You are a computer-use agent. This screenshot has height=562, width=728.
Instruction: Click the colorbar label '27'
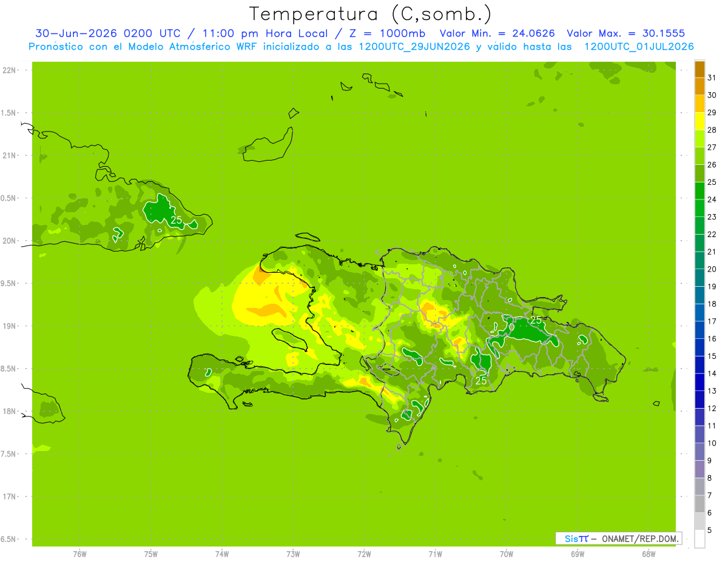[712, 147]
